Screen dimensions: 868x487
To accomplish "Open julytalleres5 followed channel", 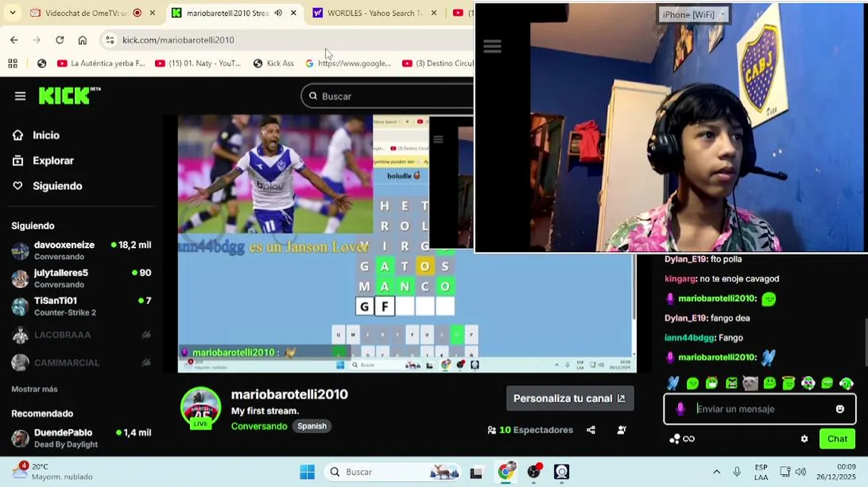I will point(81,278).
